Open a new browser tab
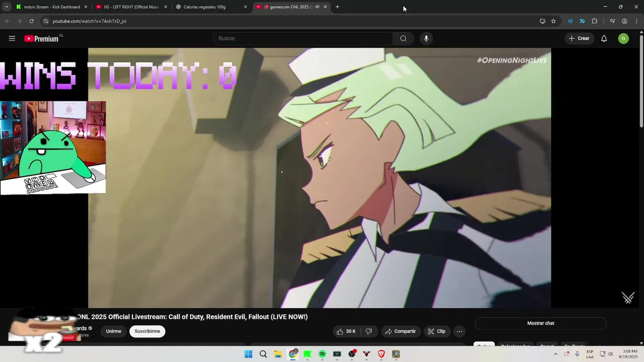Image resolution: width=644 pixels, height=362 pixels. (x=337, y=7)
